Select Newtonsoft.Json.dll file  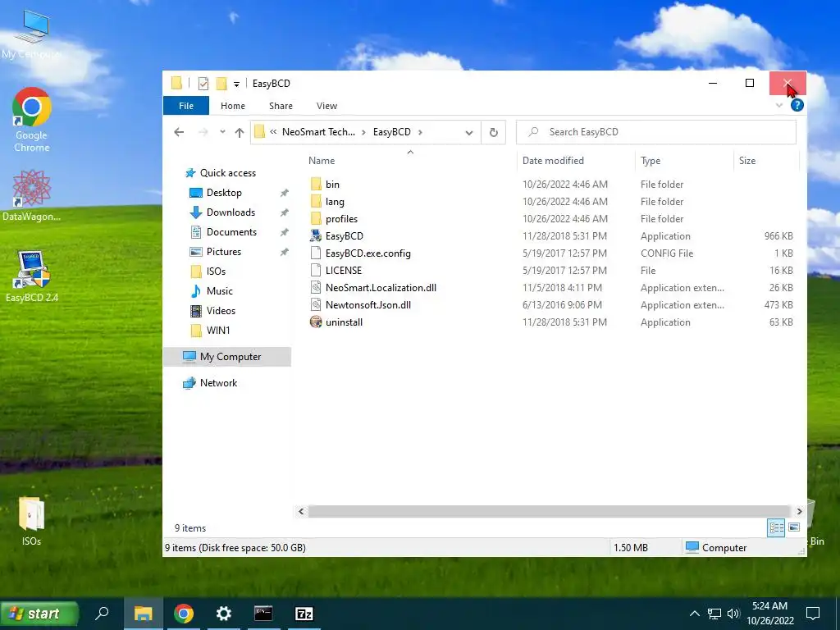[368, 305]
